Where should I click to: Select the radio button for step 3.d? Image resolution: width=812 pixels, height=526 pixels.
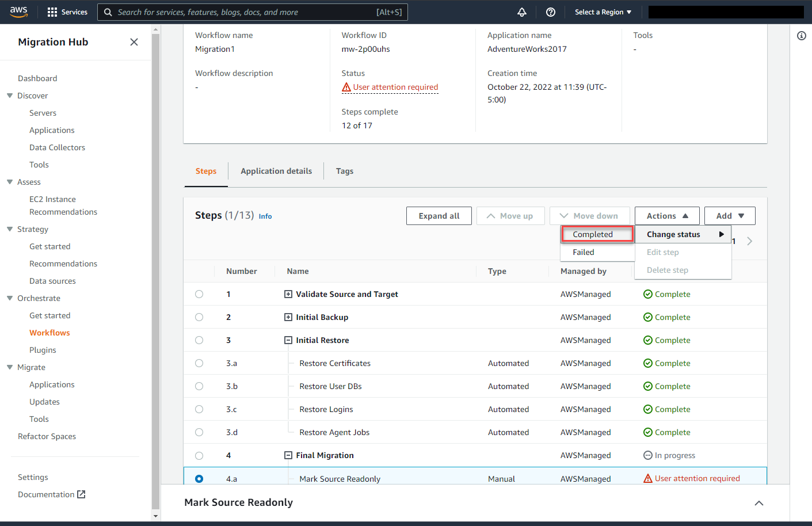click(x=199, y=432)
